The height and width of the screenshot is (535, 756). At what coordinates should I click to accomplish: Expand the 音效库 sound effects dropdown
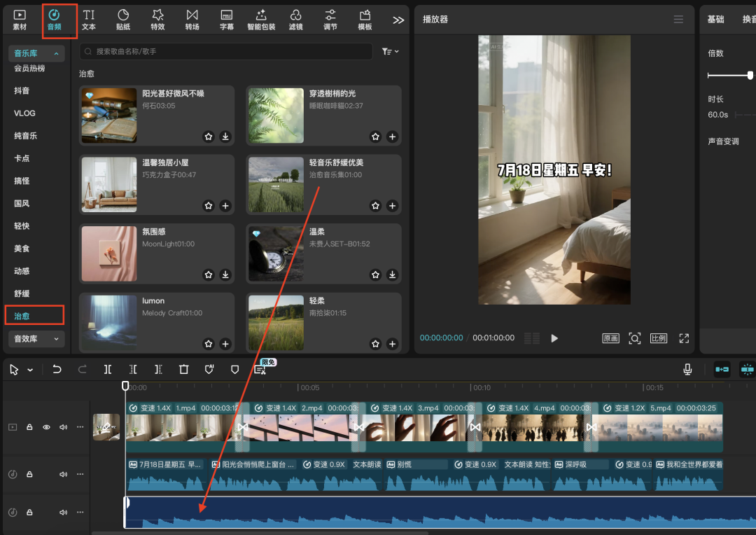pyautogui.click(x=36, y=339)
